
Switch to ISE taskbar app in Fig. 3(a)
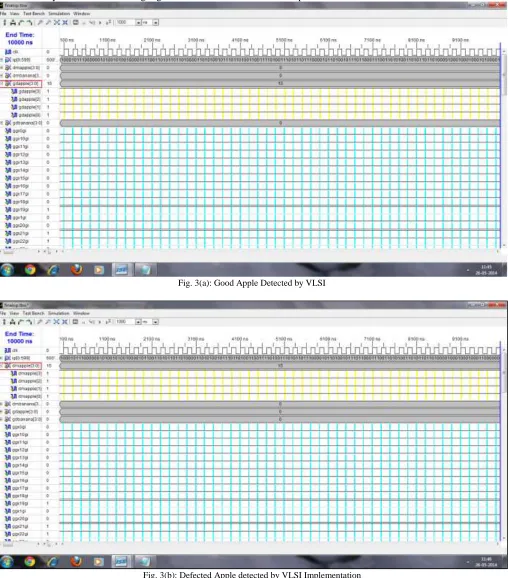pos(122,270)
